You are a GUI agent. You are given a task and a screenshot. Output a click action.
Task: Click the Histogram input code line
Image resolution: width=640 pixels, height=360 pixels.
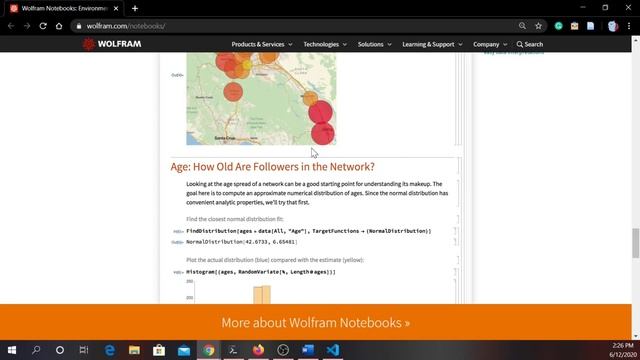click(x=261, y=272)
